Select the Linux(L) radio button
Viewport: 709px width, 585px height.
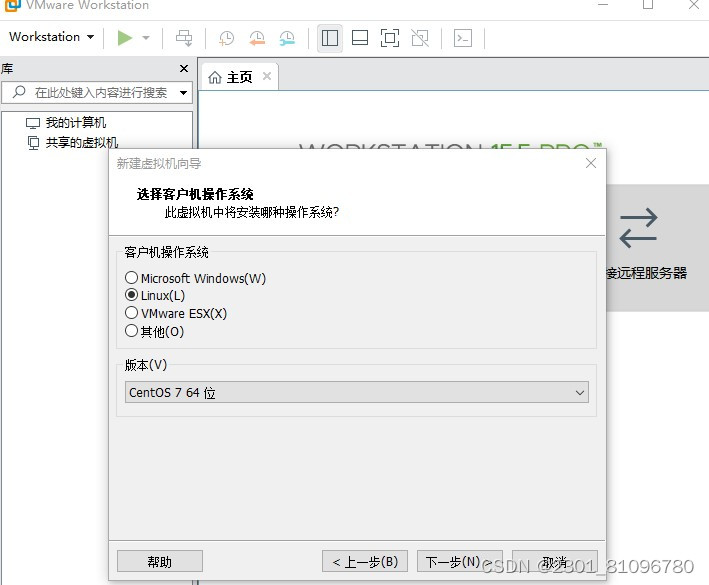(x=131, y=295)
